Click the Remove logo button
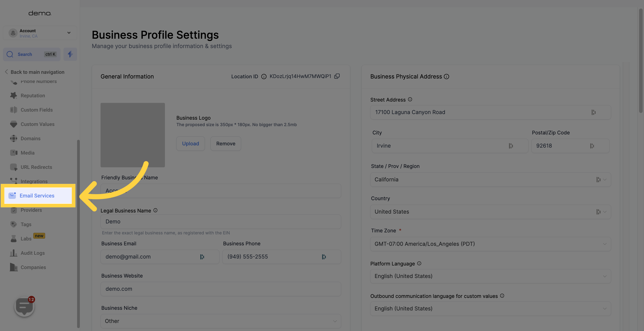Image resolution: width=644 pixels, height=331 pixels. coord(225,143)
